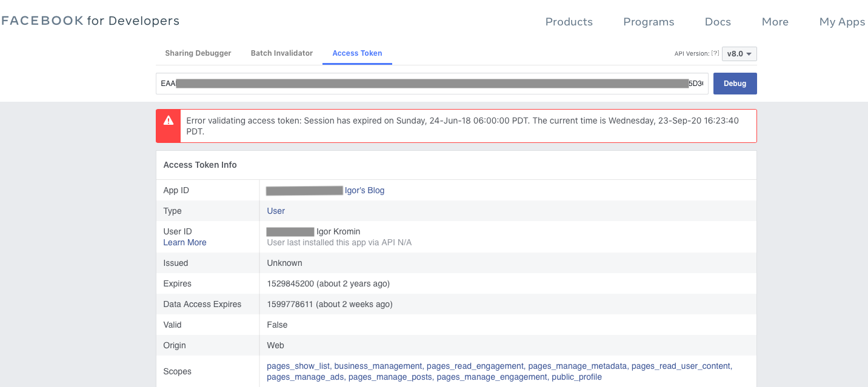Viewport: 868px width, 387px height.
Task: Open the v8.0 API version dropdown
Action: pyautogui.click(x=739, y=54)
